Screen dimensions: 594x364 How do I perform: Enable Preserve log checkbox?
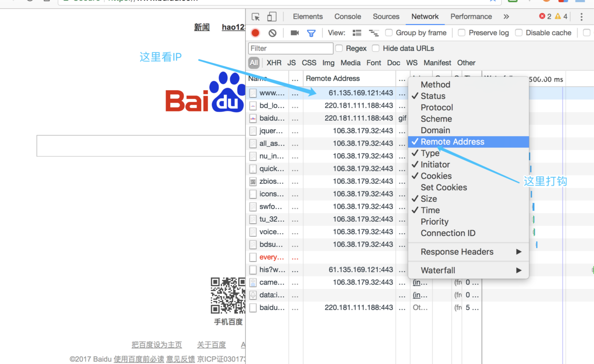tap(462, 33)
